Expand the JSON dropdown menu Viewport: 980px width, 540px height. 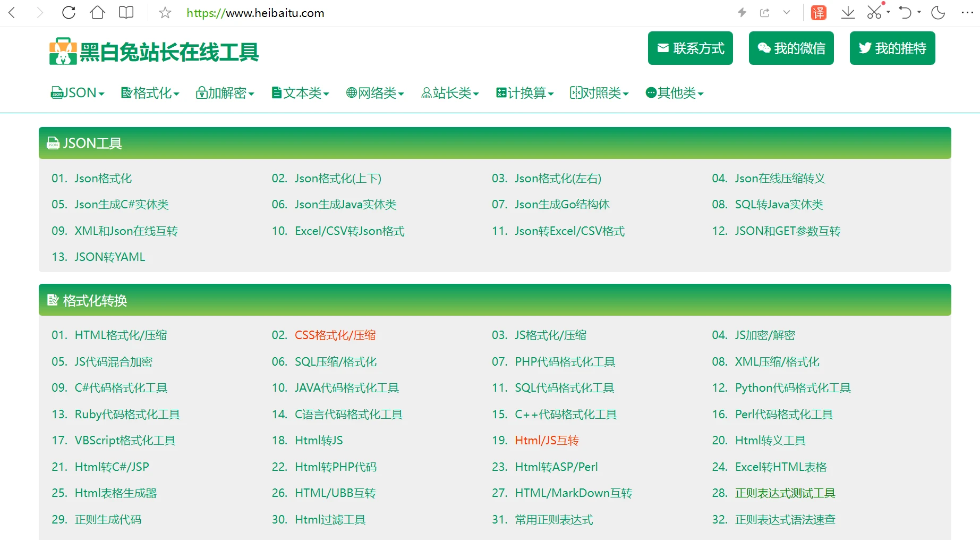coord(78,93)
